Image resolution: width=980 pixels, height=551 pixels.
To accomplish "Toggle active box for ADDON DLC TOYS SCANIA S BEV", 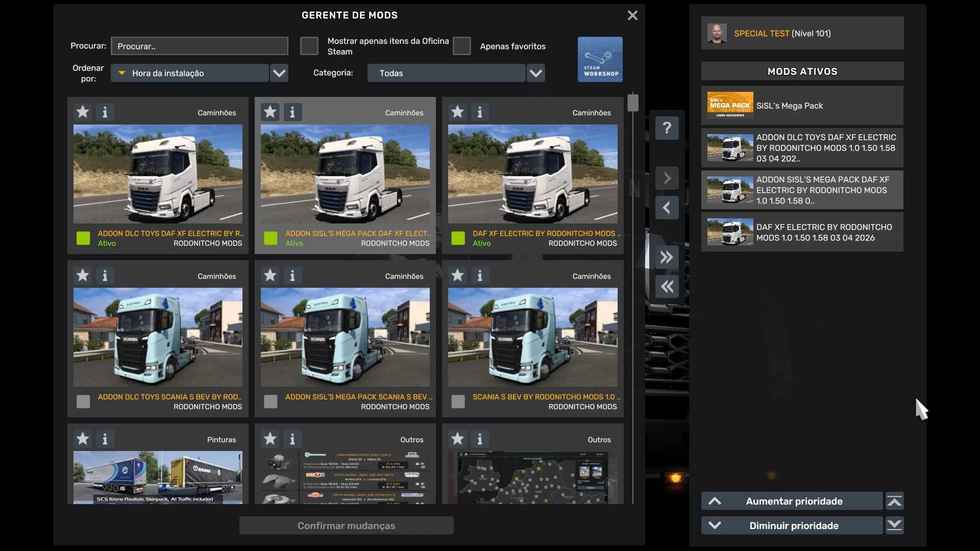I will click(x=83, y=402).
